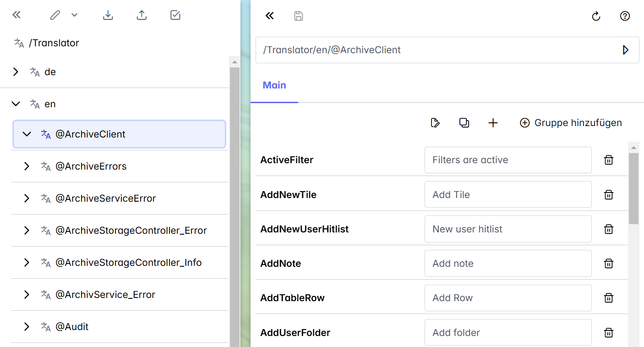Click the copy icon above the entries list
Screen dimensions: 644x347
[x=464, y=123]
